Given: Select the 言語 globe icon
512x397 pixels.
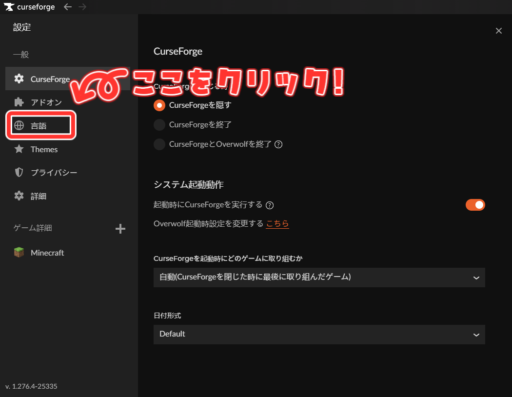Looking at the screenshot, I should [x=19, y=125].
